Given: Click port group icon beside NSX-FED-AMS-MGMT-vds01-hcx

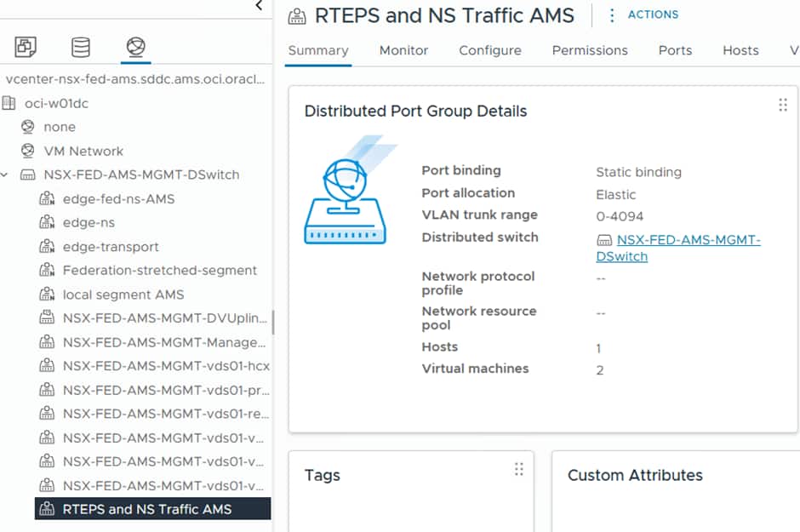Looking at the screenshot, I should point(47,366).
